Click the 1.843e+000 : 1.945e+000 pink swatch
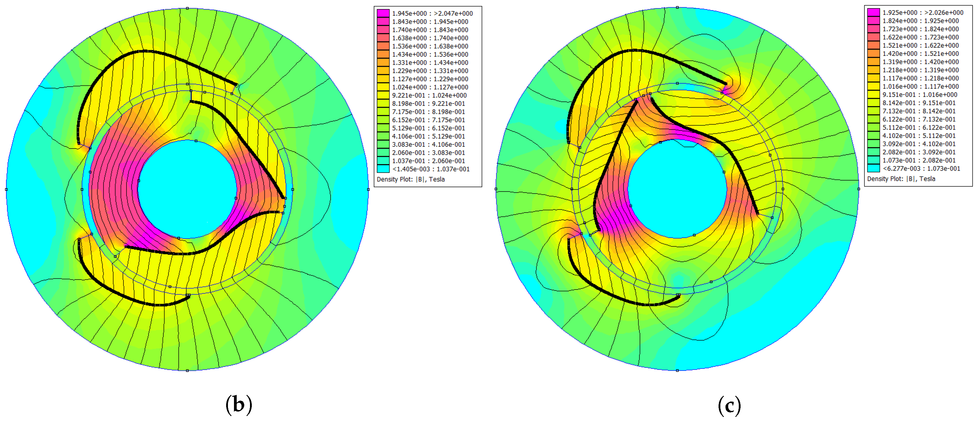 (x=383, y=22)
